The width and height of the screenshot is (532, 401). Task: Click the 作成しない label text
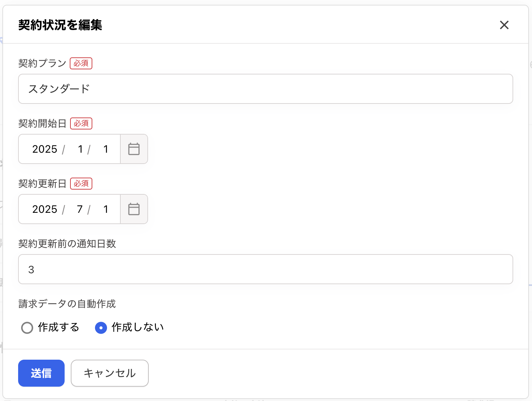pyautogui.click(x=138, y=327)
